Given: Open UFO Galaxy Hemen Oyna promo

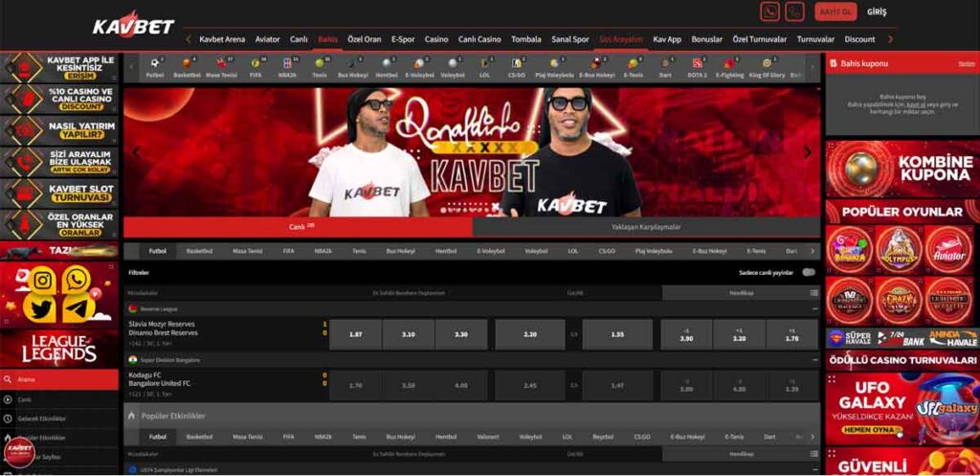Looking at the screenshot, I should 902,409.
